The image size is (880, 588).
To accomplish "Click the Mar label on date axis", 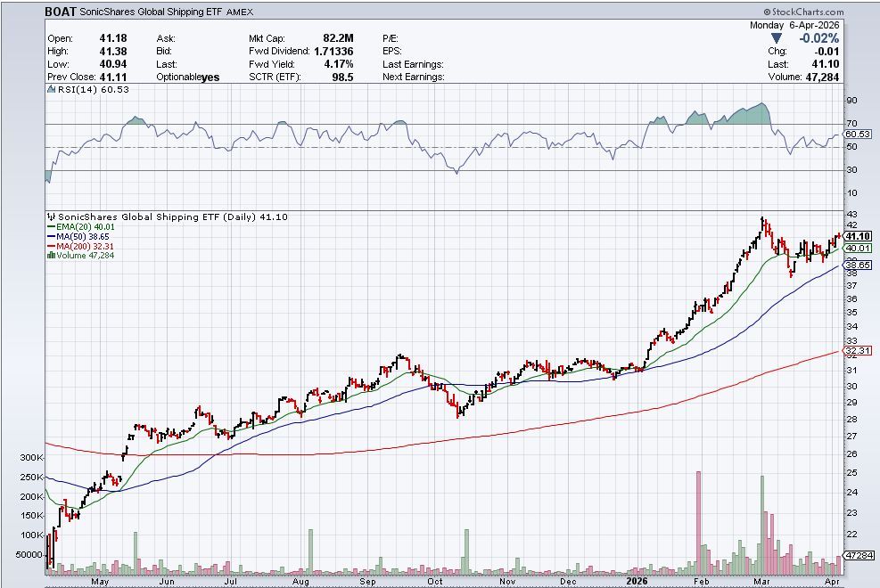I will pyautogui.click(x=762, y=582).
